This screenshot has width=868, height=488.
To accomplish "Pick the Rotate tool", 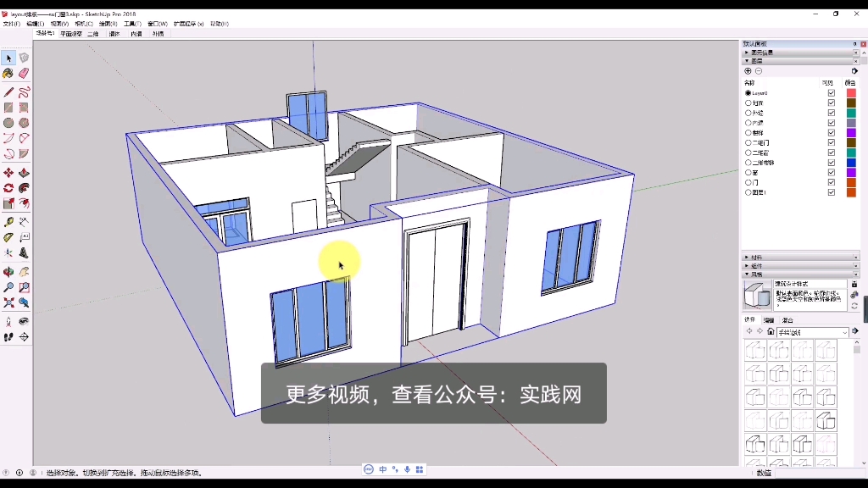I will tap(8, 187).
